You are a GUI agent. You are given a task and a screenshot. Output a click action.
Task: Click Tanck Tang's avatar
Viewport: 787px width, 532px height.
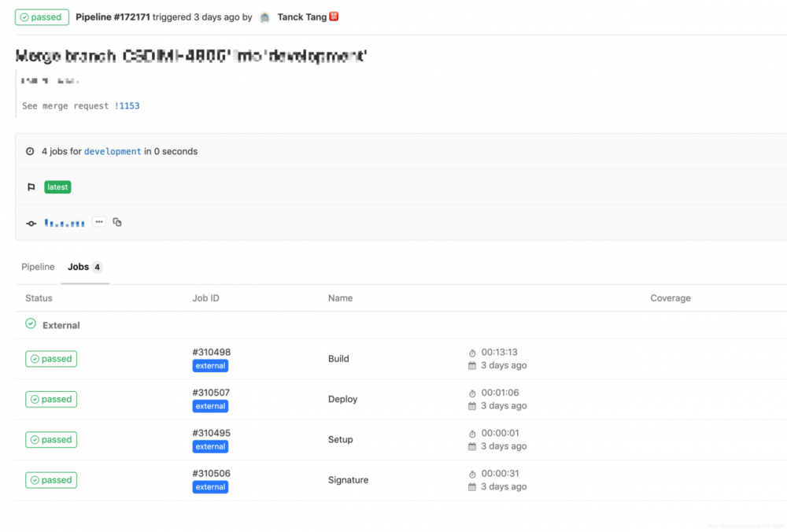pos(264,17)
